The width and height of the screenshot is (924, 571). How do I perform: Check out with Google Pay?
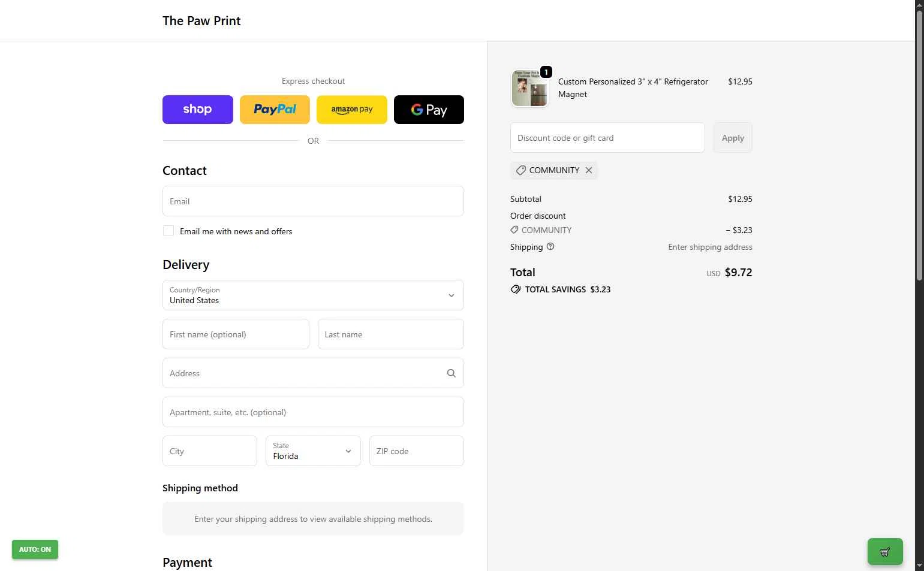click(x=429, y=110)
